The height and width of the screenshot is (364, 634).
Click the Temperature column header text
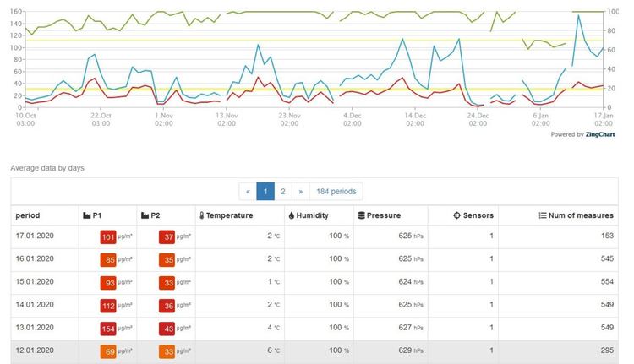[x=229, y=215]
